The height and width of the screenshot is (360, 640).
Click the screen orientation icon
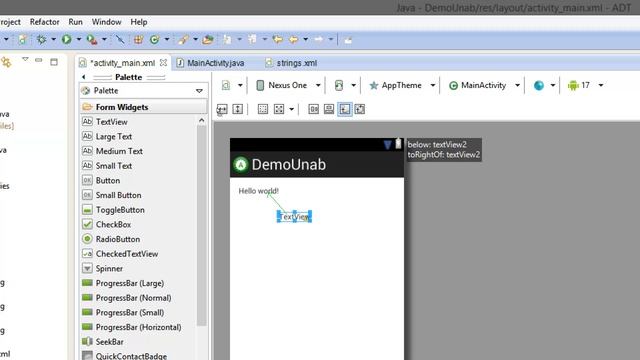pos(339,85)
